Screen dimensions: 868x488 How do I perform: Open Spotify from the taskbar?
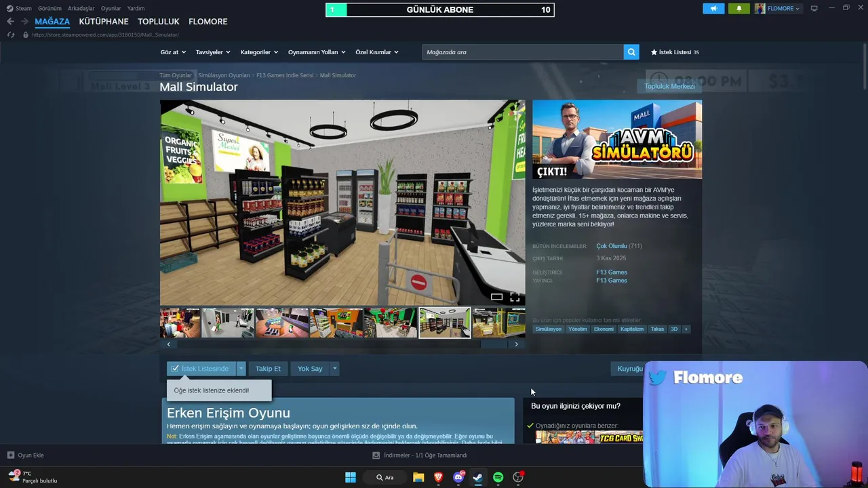[x=498, y=477]
